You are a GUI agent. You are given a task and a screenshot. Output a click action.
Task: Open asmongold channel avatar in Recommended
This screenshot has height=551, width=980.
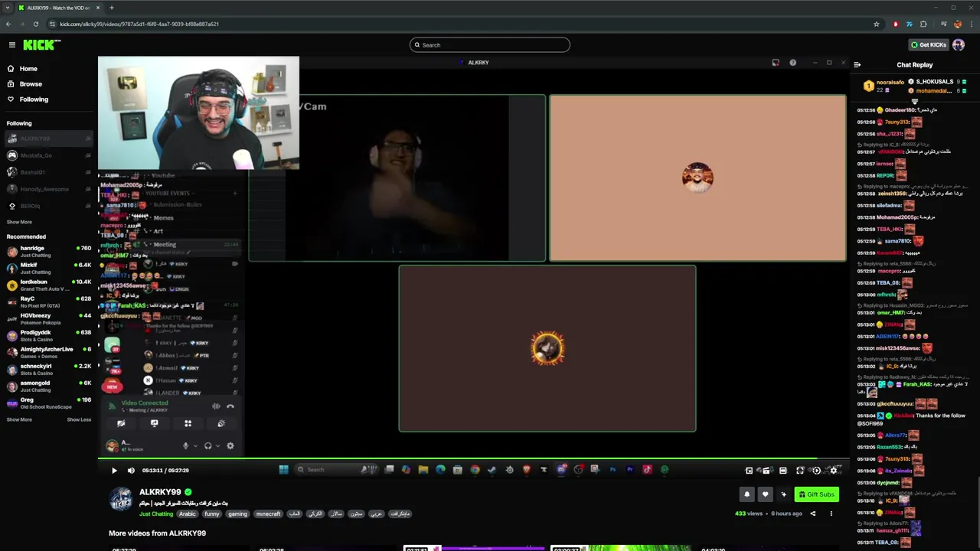(x=12, y=386)
